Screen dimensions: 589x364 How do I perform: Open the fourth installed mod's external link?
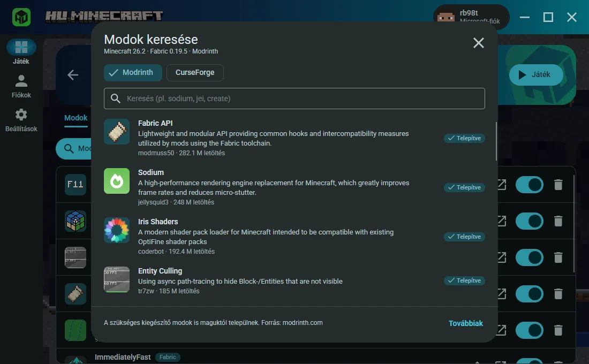pos(502,294)
